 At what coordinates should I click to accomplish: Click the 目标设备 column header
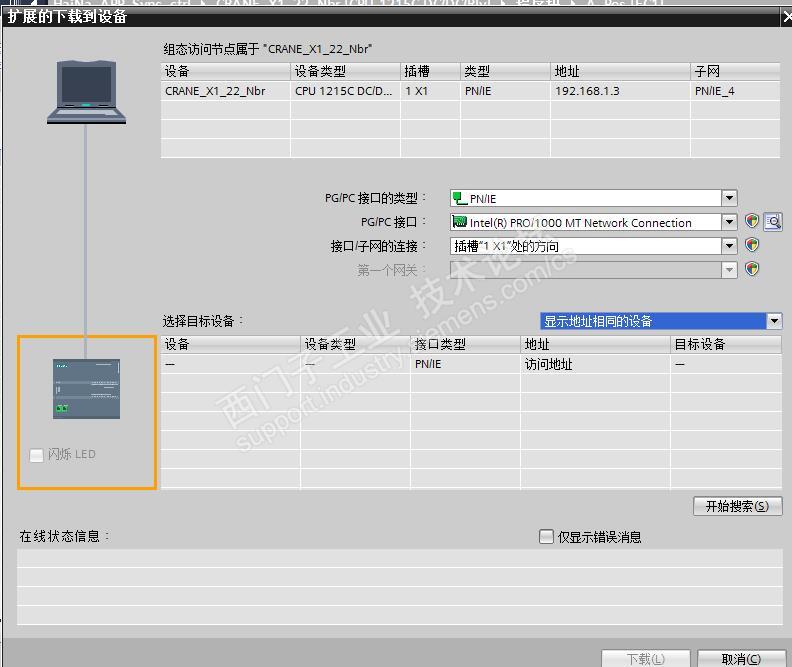(x=726, y=344)
